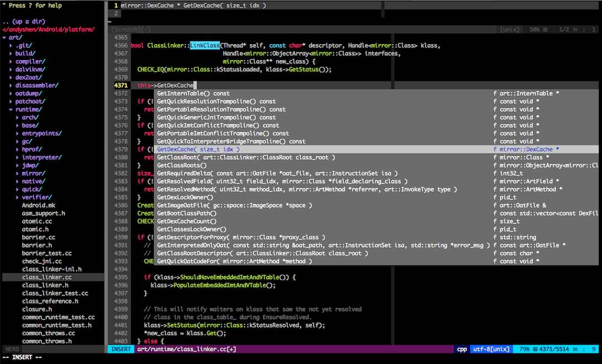Open class_reference.h file
Viewport: 602px width, 364px height.
[x=50, y=301]
